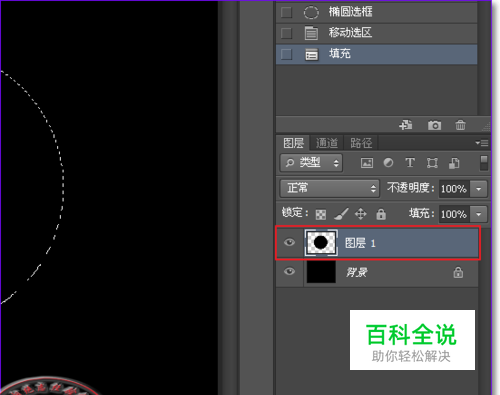Click the 锁定 label

point(295,212)
